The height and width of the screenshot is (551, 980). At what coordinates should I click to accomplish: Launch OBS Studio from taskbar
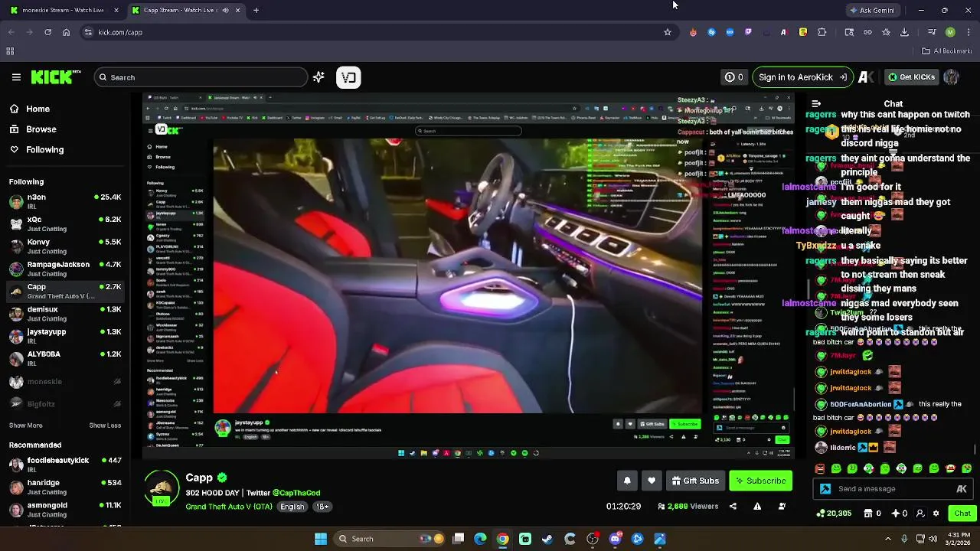[593, 539]
